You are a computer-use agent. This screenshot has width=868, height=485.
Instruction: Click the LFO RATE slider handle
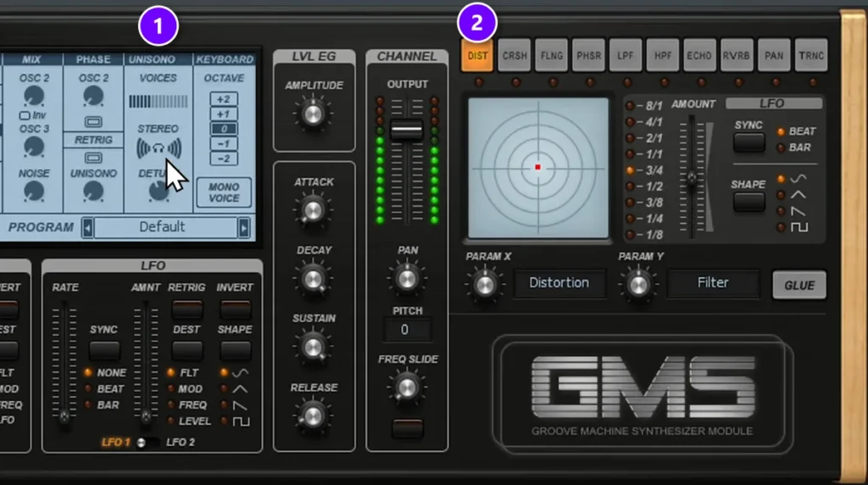click(x=64, y=415)
